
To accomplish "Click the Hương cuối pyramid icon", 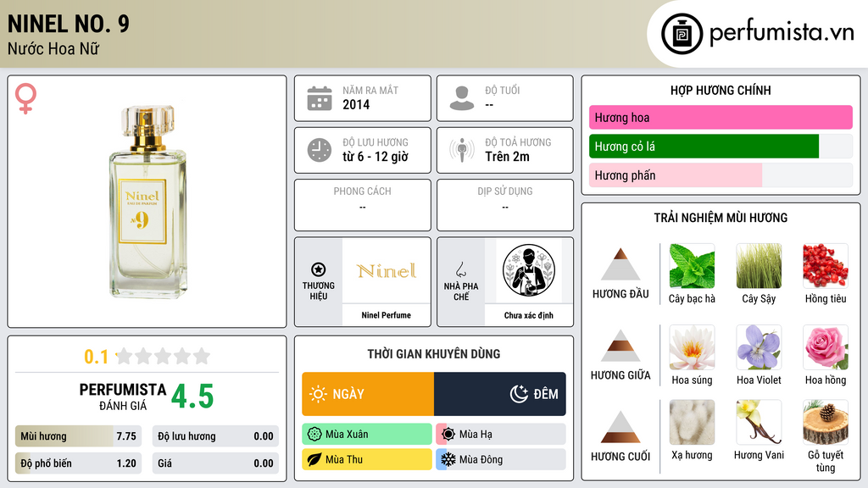I will (620, 427).
